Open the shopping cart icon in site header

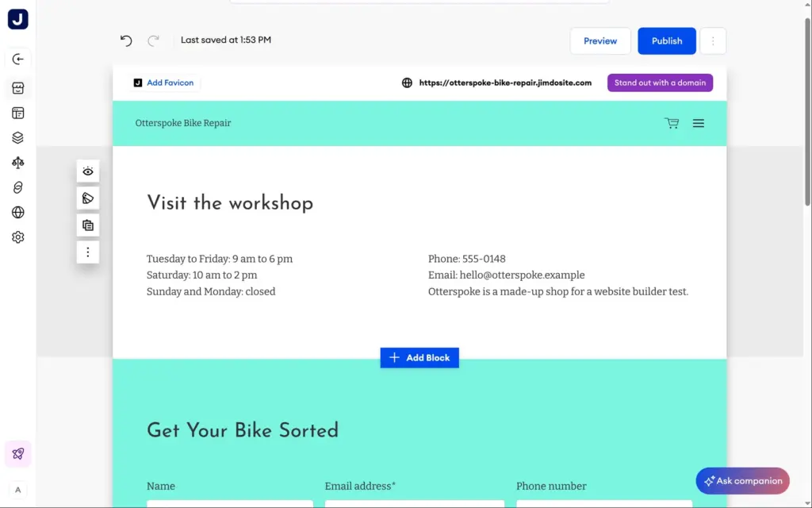[672, 123]
